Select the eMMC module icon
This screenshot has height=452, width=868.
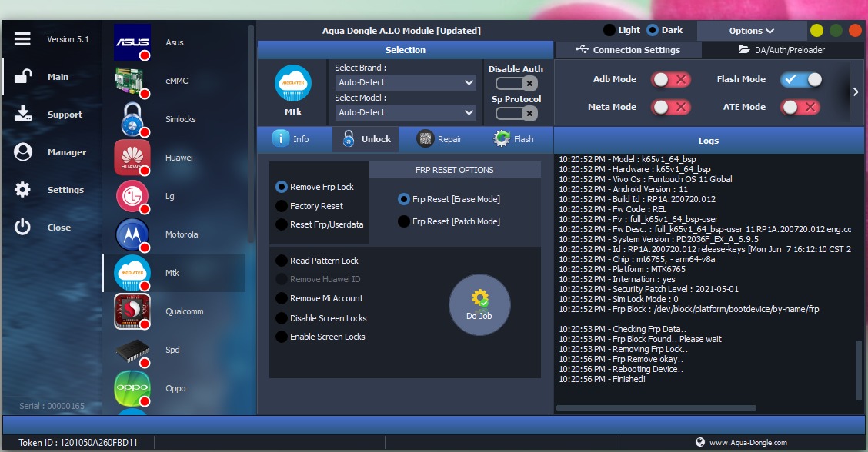click(x=132, y=81)
